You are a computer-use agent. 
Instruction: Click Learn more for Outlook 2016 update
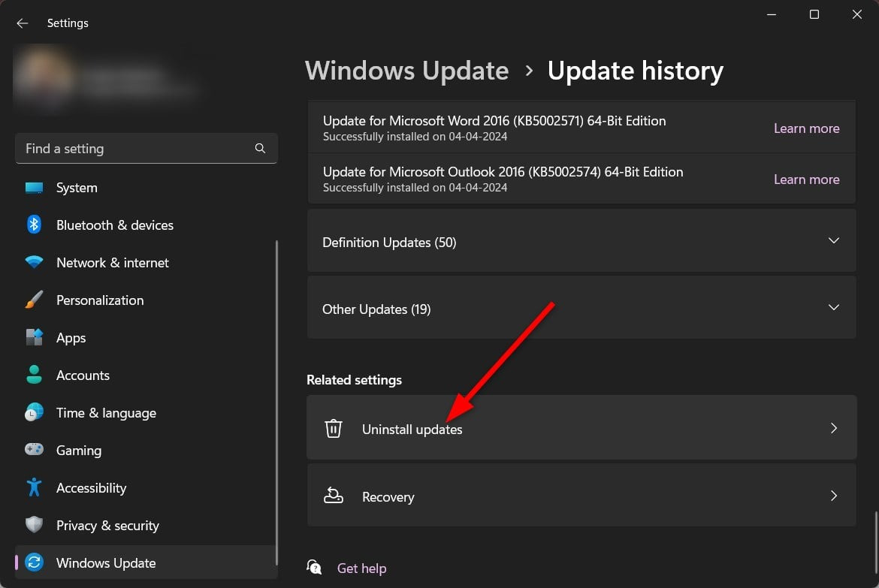806,179
